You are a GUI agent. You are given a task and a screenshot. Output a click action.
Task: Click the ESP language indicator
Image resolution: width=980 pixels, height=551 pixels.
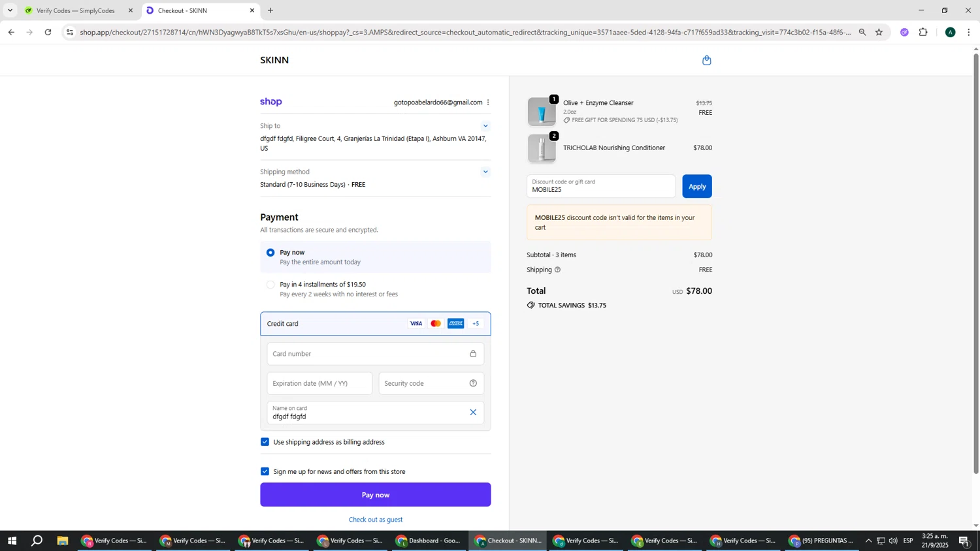click(x=908, y=541)
